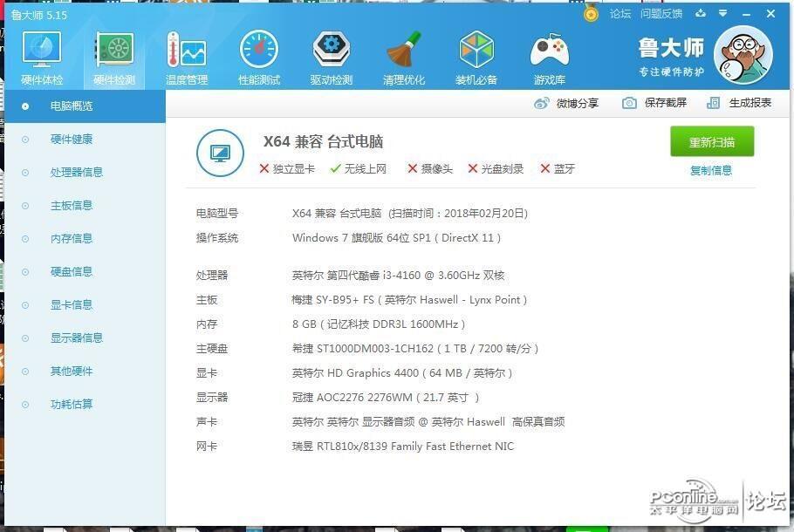Viewport: 794px width, 532px height.
Task: Click the 处理器 row label
Action: [x=212, y=276]
